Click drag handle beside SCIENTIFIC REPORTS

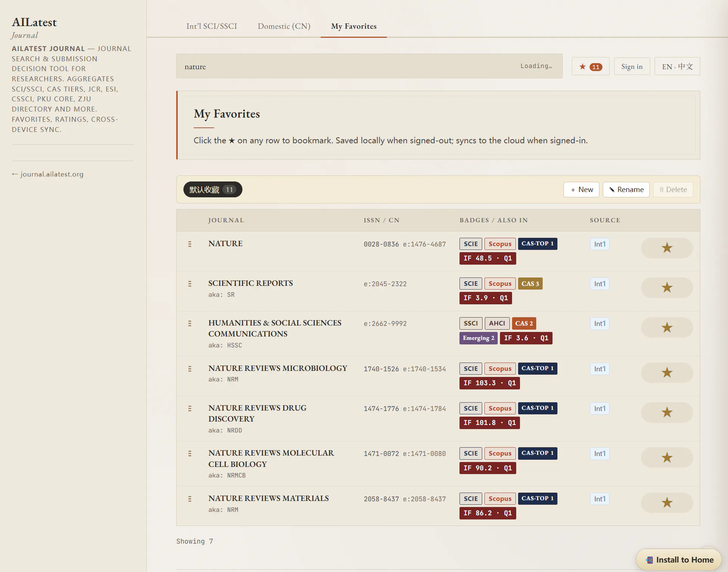click(x=189, y=284)
